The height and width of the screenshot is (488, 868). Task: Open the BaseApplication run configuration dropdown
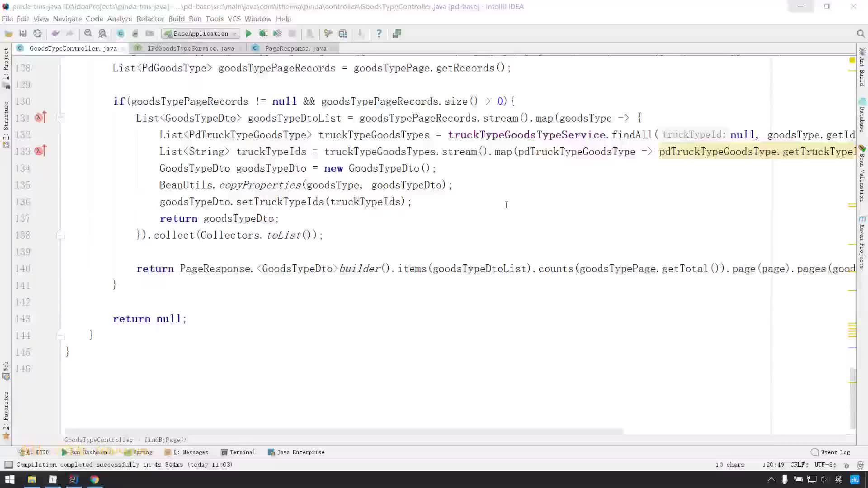pos(201,33)
